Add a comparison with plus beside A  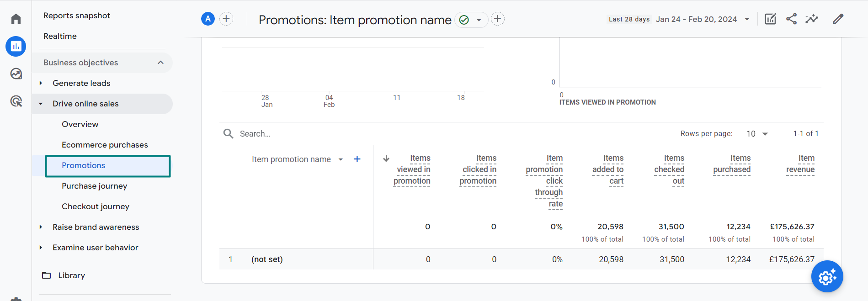pyautogui.click(x=226, y=19)
